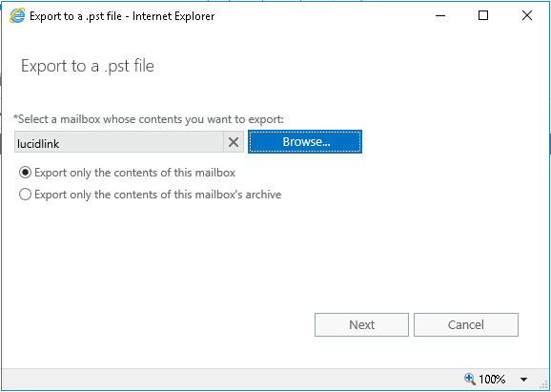This screenshot has height=392, width=551.
Task: Minimize the Export to a .pst file window
Action: [x=440, y=16]
